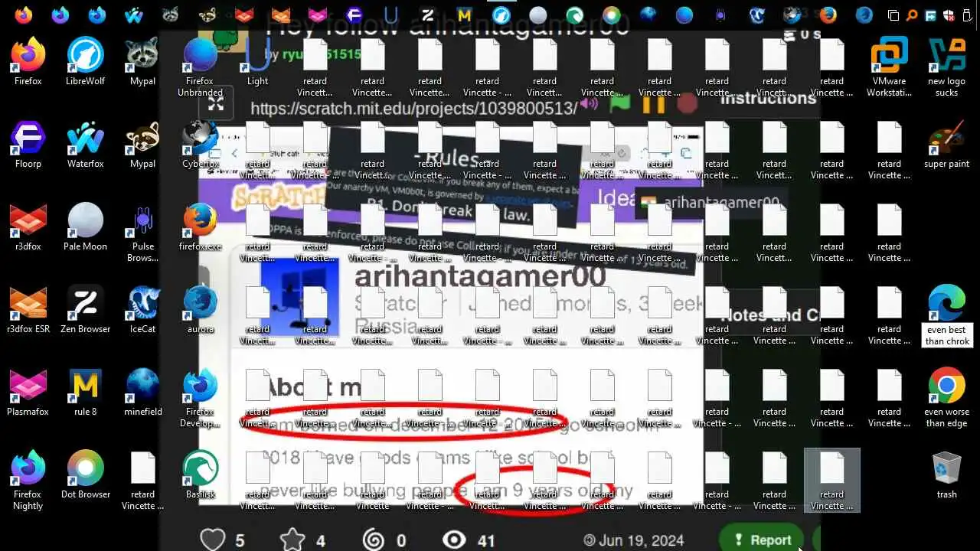Open the Basilisk desktop shortcut
980x551 pixels.
click(x=200, y=474)
